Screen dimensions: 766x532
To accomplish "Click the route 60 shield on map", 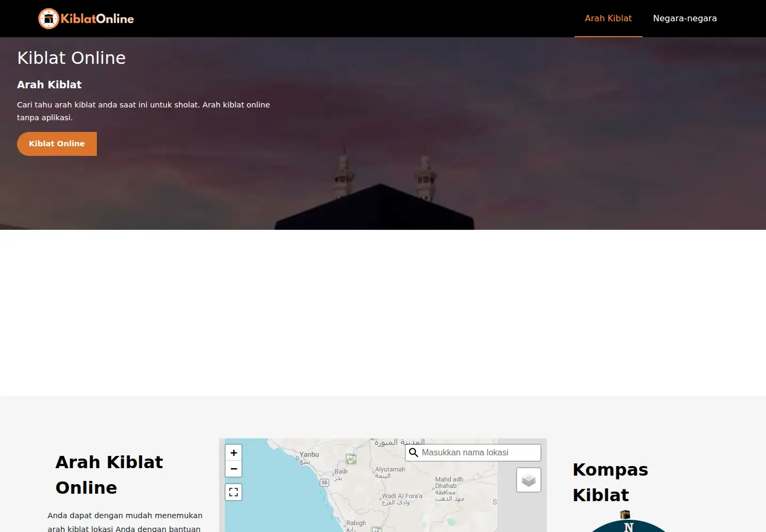I will click(351, 459).
